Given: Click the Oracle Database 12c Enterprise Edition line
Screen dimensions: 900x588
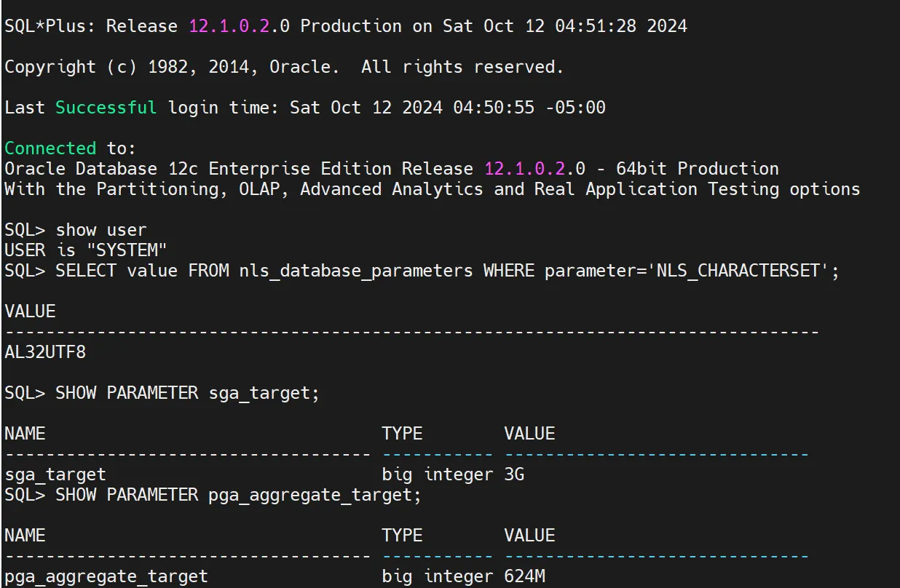Looking at the screenshot, I should click(x=391, y=169).
